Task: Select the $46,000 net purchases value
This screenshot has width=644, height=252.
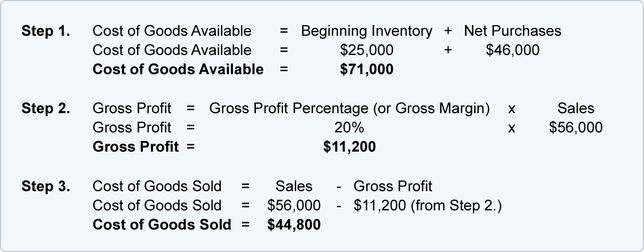Action: pos(513,51)
